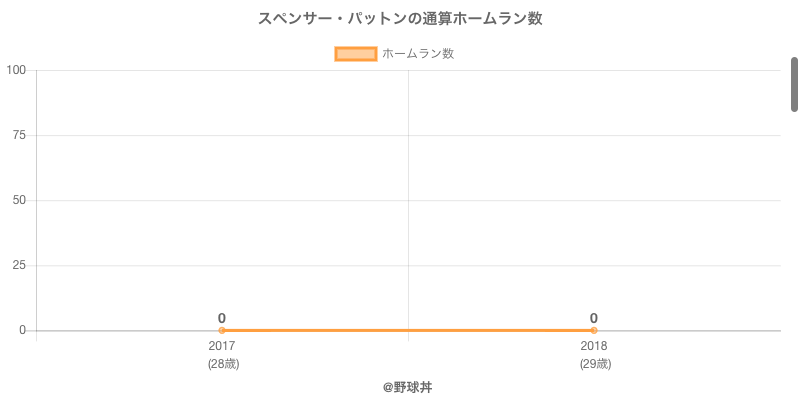The image size is (800, 400).
Task: Click the chart title スペンサー・パットンの通算ホームラン数
Action: pos(400,19)
